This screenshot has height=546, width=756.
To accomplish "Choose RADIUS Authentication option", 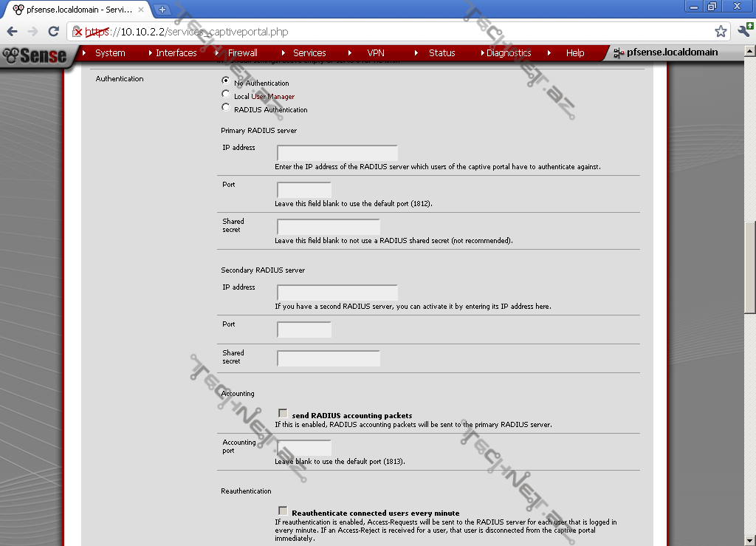I will click(x=226, y=107).
